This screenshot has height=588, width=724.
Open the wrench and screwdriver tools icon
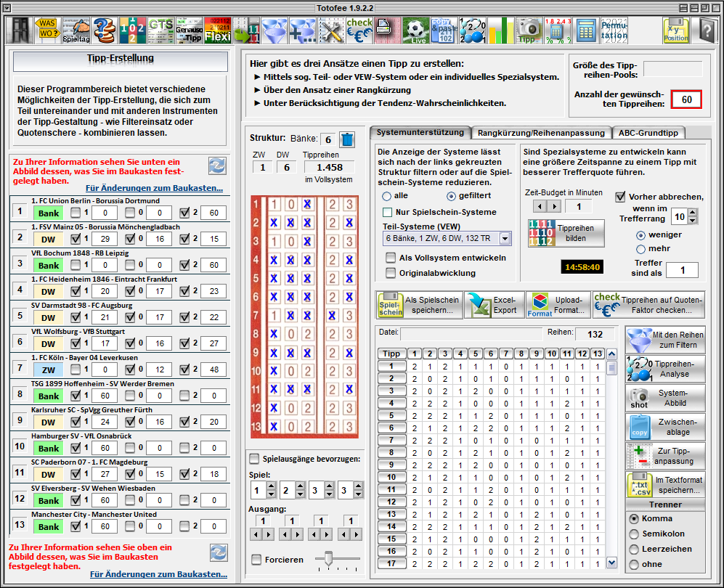click(x=330, y=30)
